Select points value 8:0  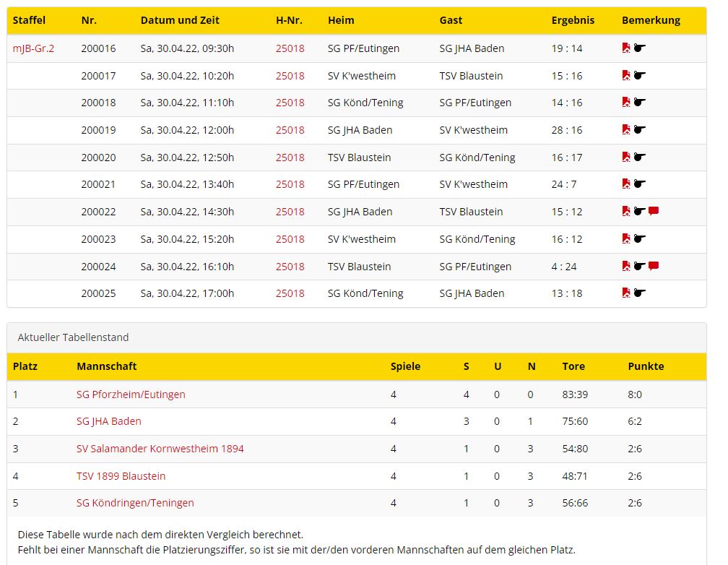click(x=635, y=395)
